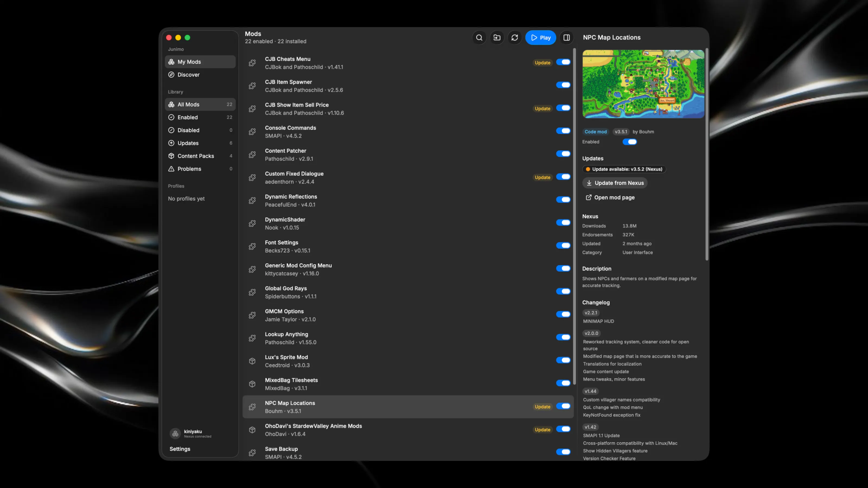Select the Global God Rays row

coord(408,292)
